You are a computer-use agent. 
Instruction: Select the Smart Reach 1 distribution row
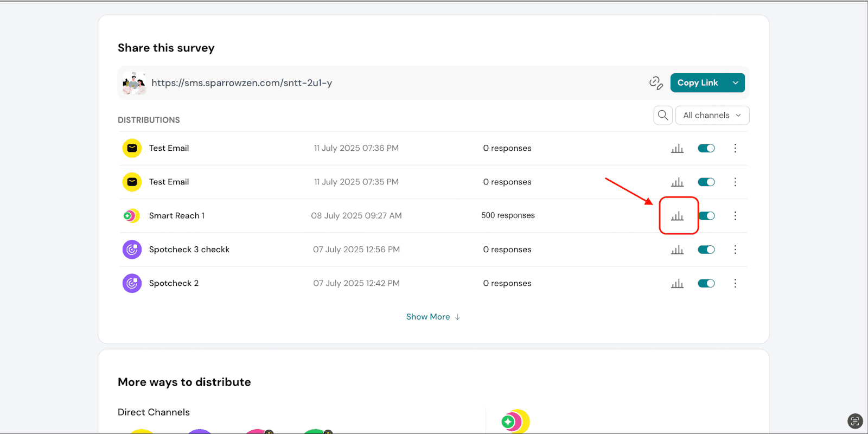[177, 216]
